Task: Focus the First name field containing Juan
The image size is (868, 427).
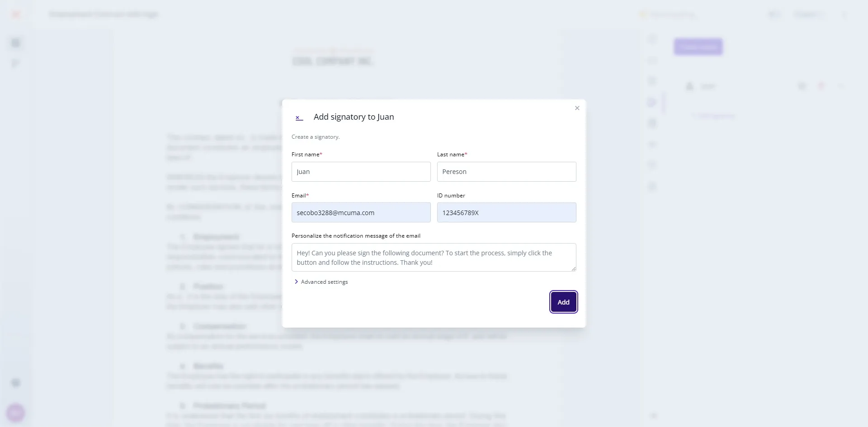Action: pyautogui.click(x=361, y=172)
